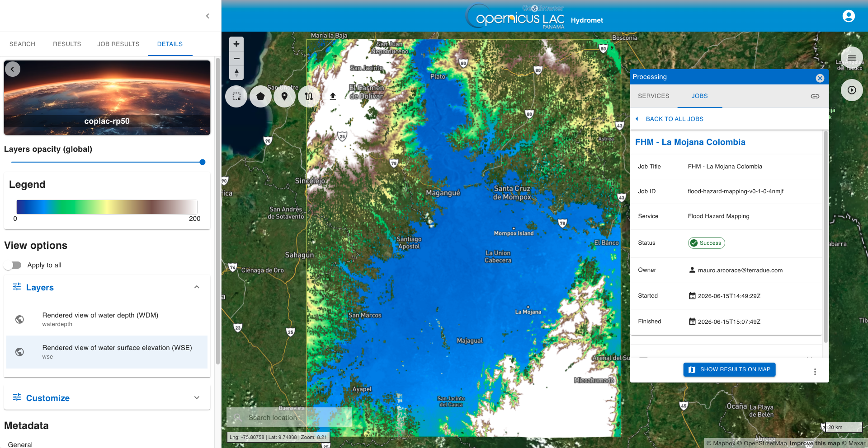Activate the point marker tool
The image size is (868, 448).
click(x=284, y=96)
